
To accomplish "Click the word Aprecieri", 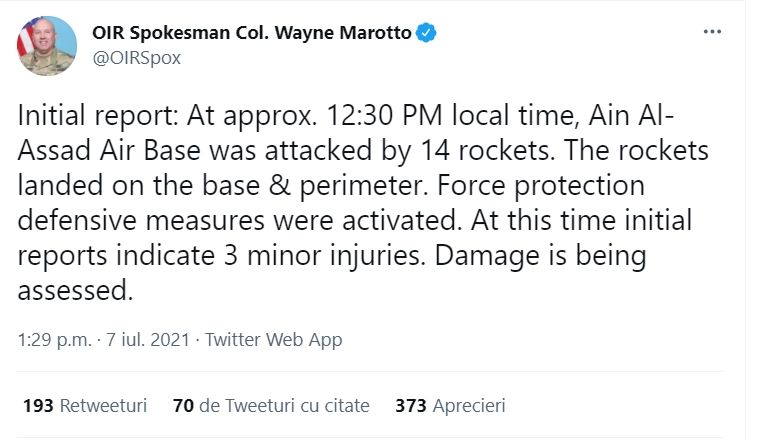I will coord(469,405).
